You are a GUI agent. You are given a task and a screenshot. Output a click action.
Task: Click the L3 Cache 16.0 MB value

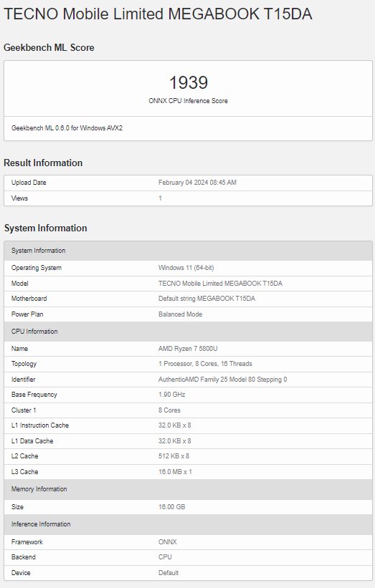point(175,472)
